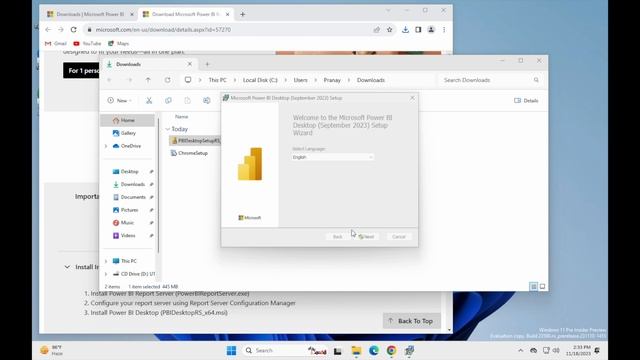Image resolution: width=640 pixels, height=360 pixels.
Task: Open Maps bookmark
Action: click(119, 43)
